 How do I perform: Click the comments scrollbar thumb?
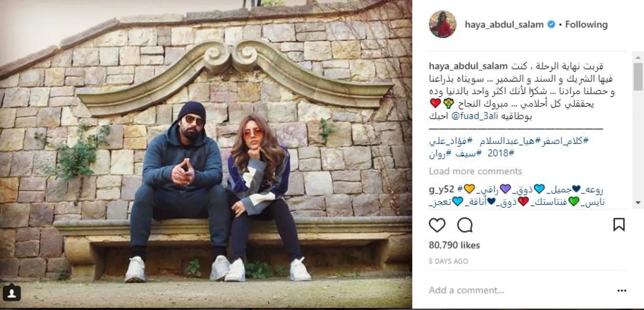tap(638, 77)
